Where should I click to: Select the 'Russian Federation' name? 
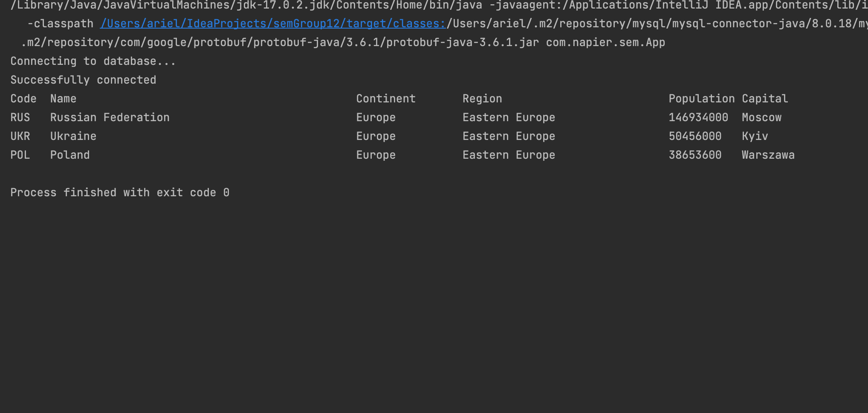pos(110,117)
